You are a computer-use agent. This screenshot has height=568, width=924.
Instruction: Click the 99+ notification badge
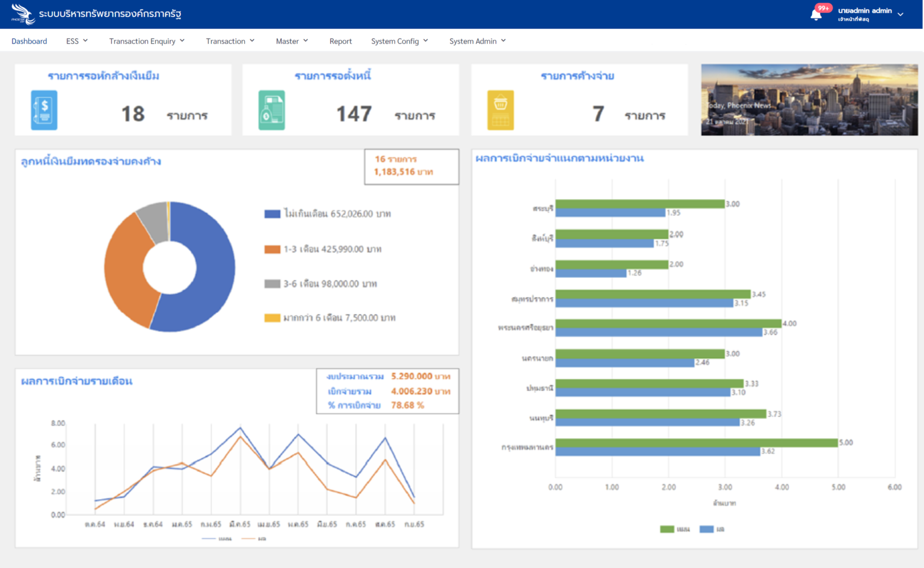(823, 8)
